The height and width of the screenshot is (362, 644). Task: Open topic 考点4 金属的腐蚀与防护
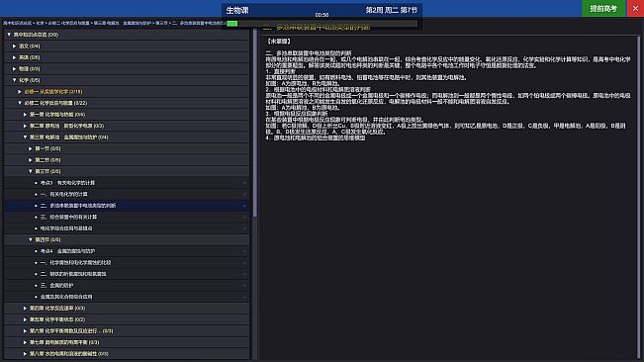point(127,251)
